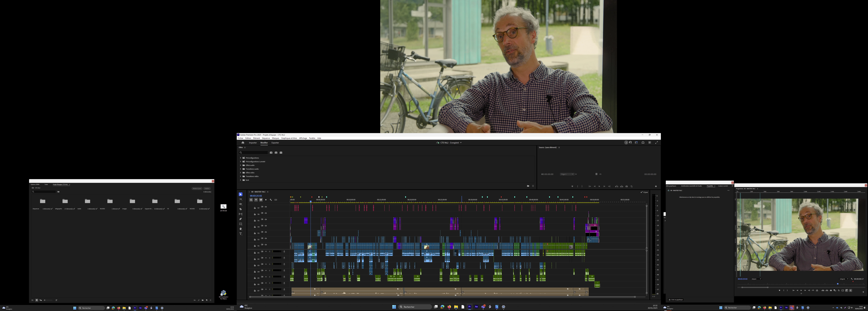Select the Razor tool in timeline toolbar
The height and width of the screenshot is (311, 868).
point(241,209)
